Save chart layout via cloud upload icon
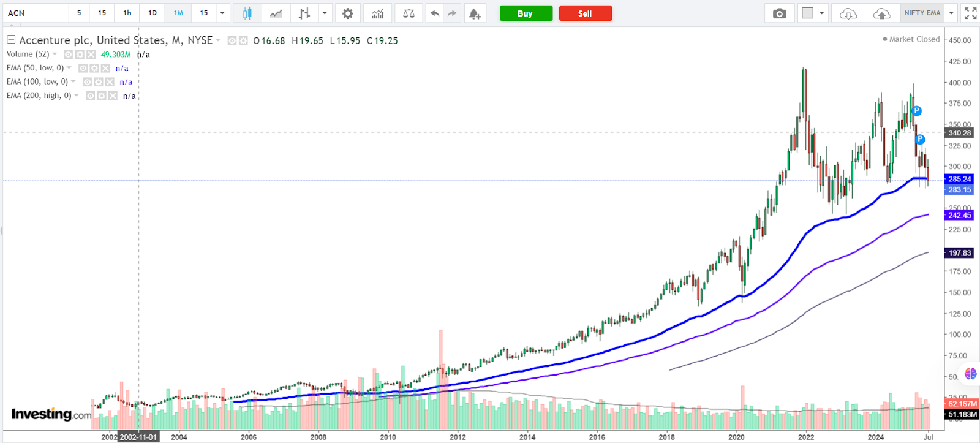980x443 pixels. click(x=881, y=13)
